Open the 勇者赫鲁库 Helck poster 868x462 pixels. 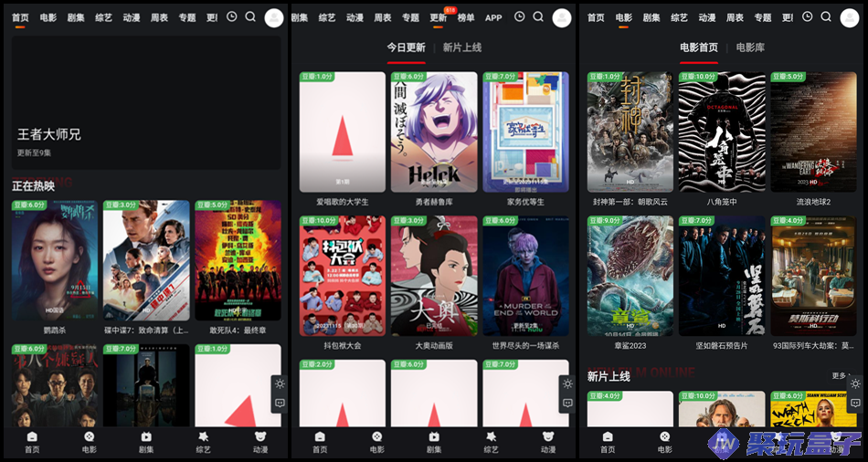click(434, 132)
